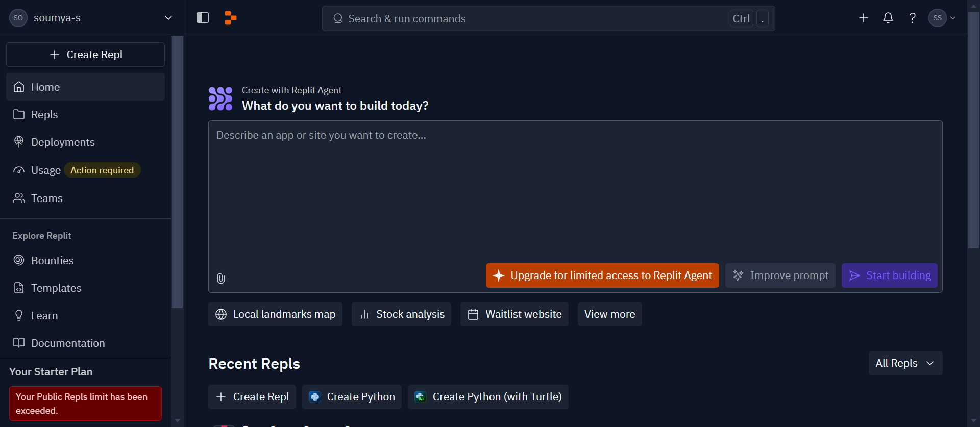This screenshot has width=980, height=427.
Task: Click the plus icon in top bar
Action: pyautogui.click(x=864, y=18)
